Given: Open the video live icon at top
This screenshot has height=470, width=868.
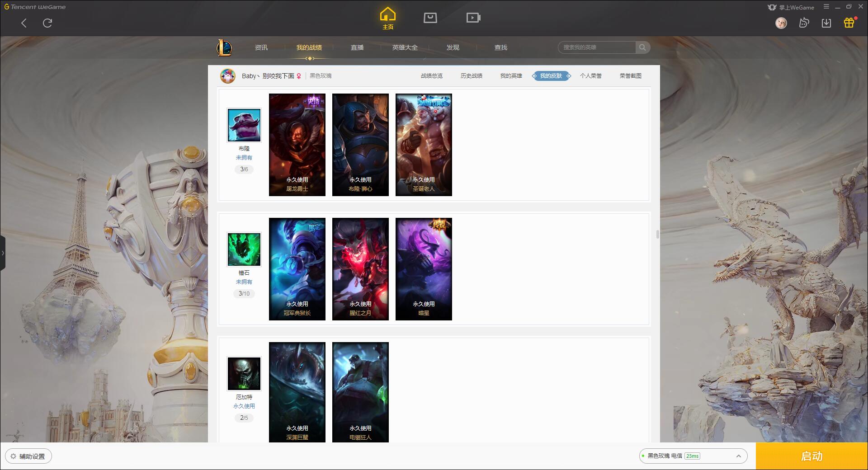Looking at the screenshot, I should click(473, 18).
